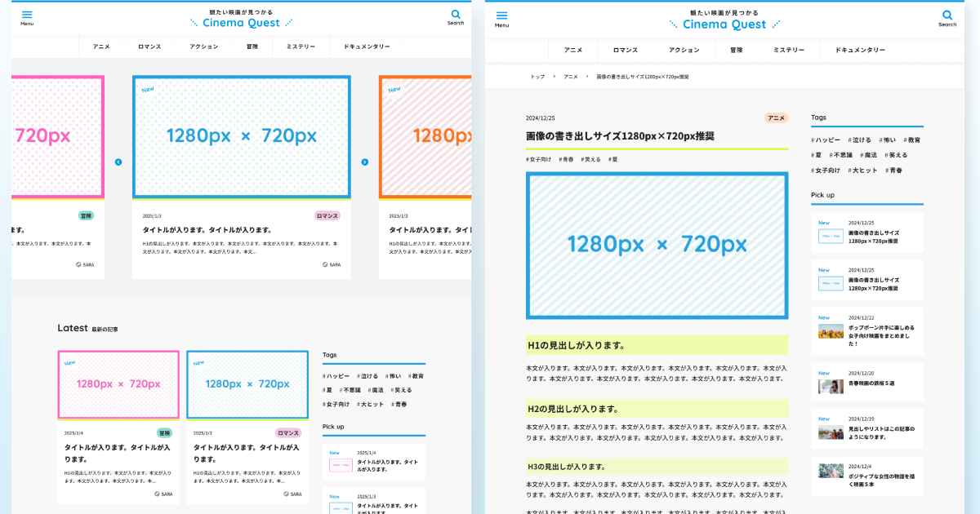This screenshot has height=514, width=980.
Task: Open the 青春映画の鉄板５選 Pick up article
Action: tap(867, 382)
